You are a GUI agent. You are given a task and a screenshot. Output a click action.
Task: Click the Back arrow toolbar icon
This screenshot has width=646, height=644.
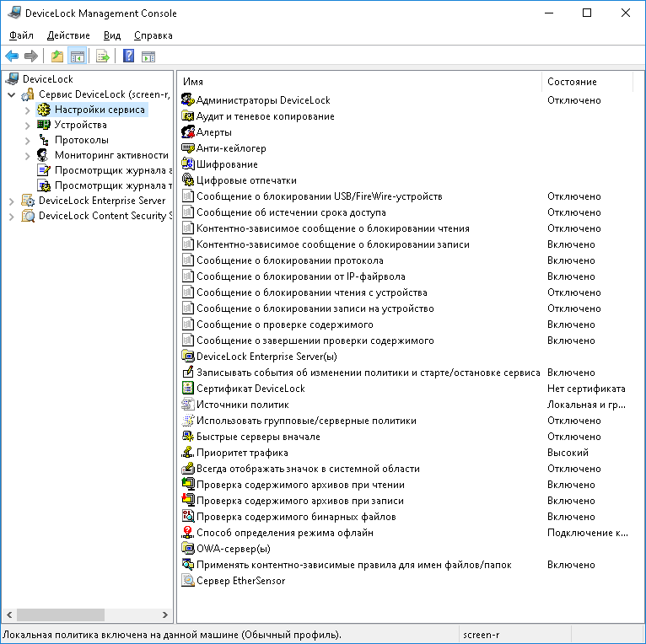pyautogui.click(x=12, y=56)
